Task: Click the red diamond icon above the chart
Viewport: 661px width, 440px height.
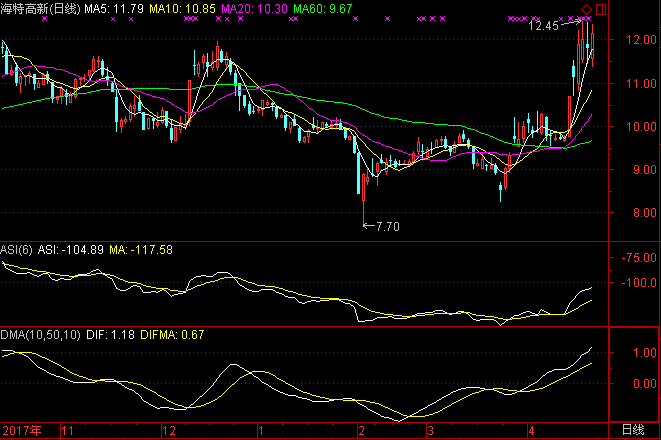Action: click(586, 9)
